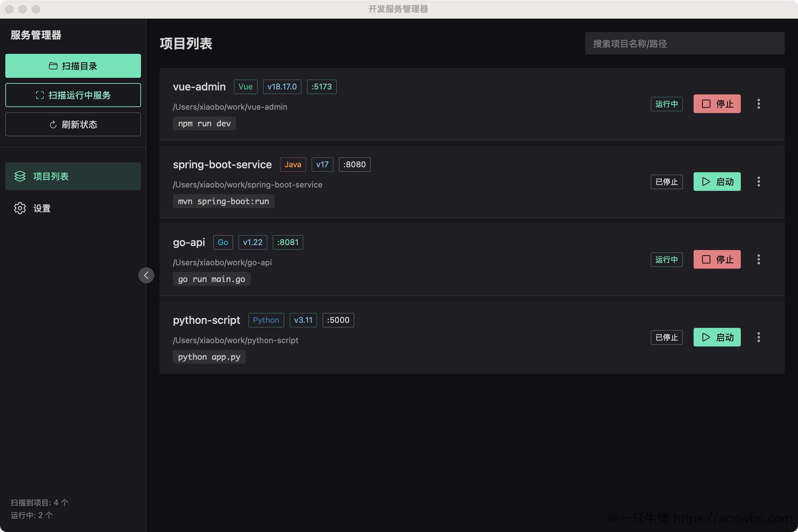Focus the 搜索项目名称/路径 search field
This screenshot has height=532, width=798.
pos(685,44)
